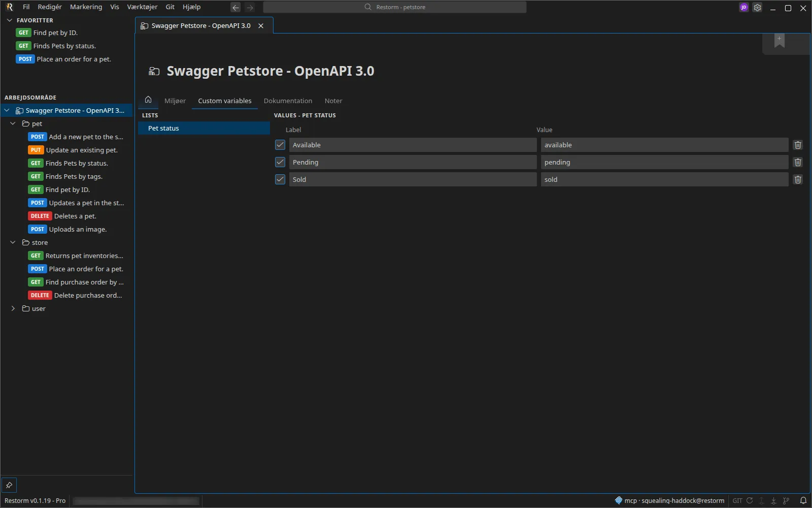The height and width of the screenshot is (508, 812).
Task: Open the JD user profile avatar
Action: [x=743, y=8]
